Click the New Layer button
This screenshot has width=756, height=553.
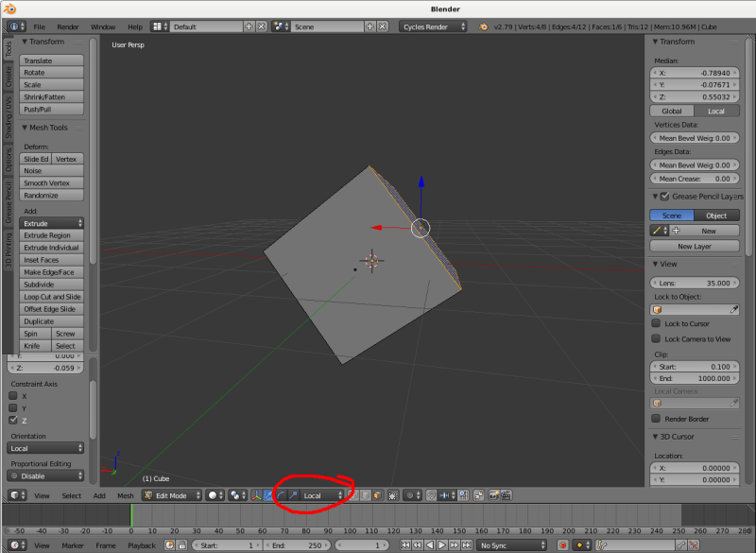point(696,246)
